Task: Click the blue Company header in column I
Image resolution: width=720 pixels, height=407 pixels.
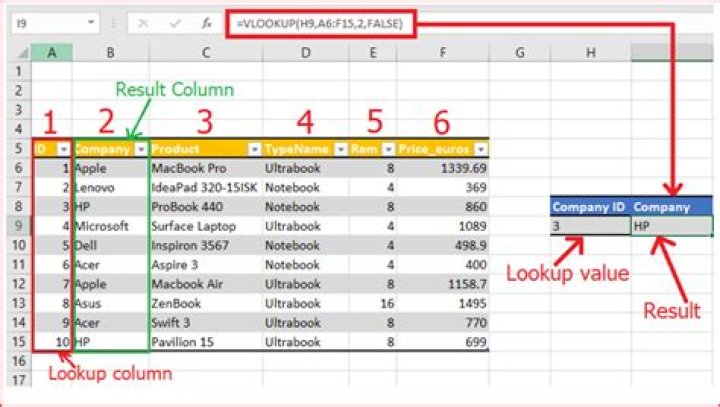Action: tap(672, 207)
